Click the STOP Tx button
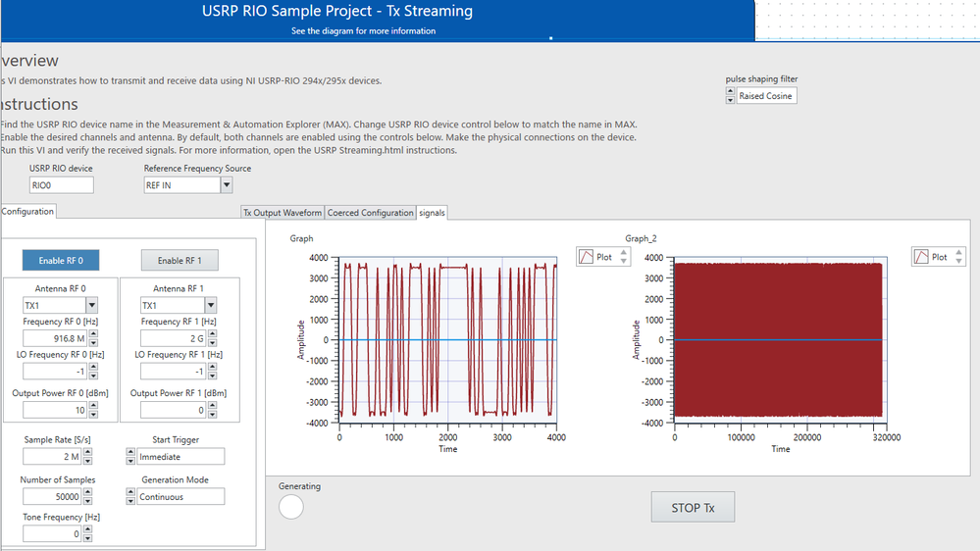Viewport: 980px width, 551px height. coord(693,507)
